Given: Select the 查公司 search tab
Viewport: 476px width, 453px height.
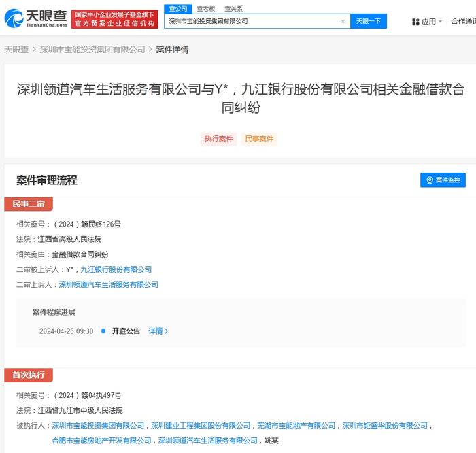Looking at the screenshot, I should 178,9.
